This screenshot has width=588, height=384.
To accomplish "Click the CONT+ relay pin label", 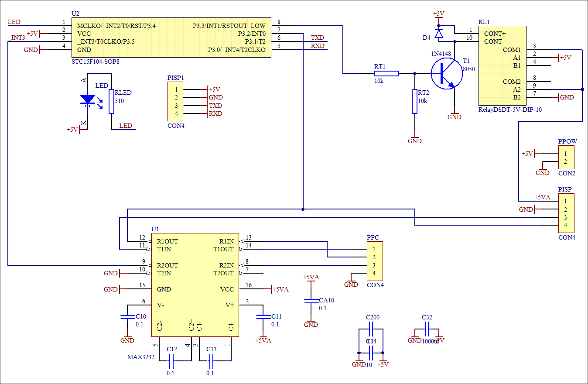I will [495, 34].
